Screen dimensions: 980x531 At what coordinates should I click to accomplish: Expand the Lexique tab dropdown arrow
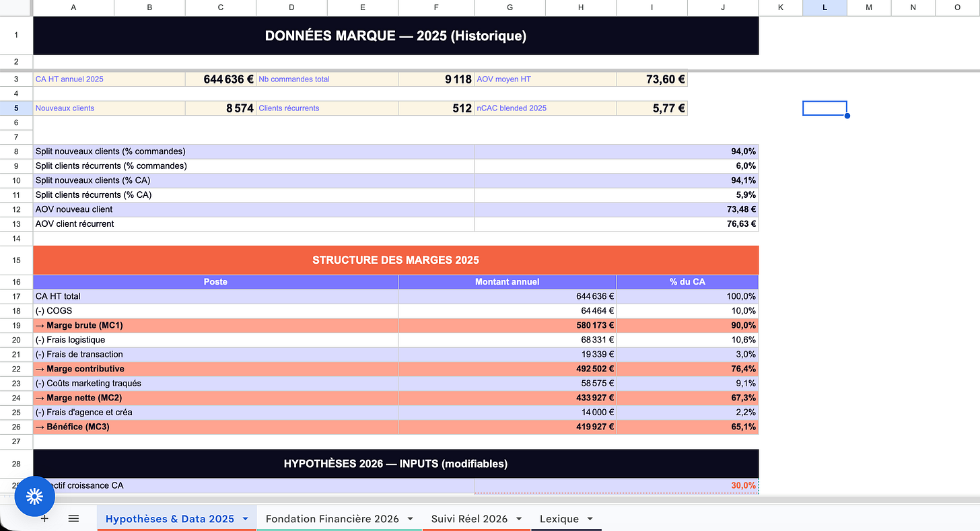[590, 519]
